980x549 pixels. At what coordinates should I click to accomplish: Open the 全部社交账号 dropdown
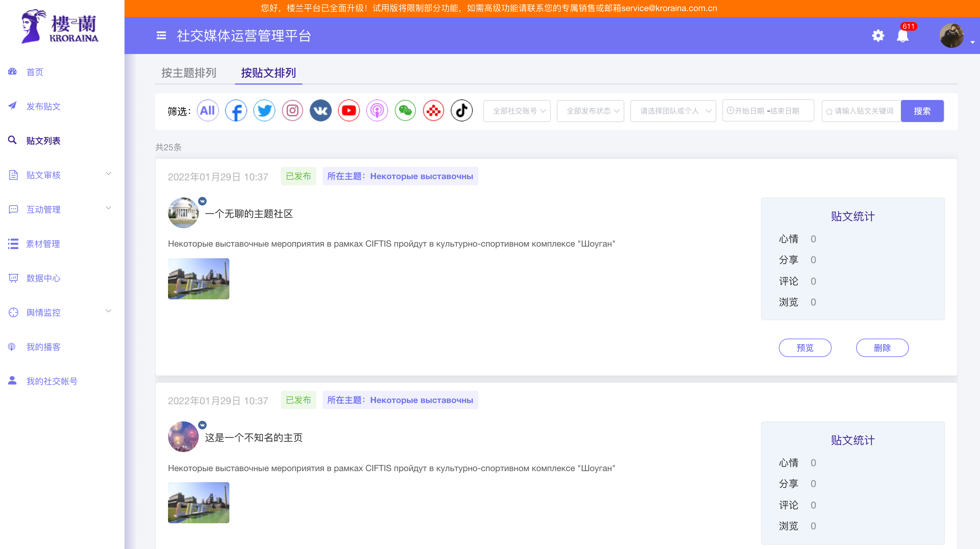[x=517, y=111]
